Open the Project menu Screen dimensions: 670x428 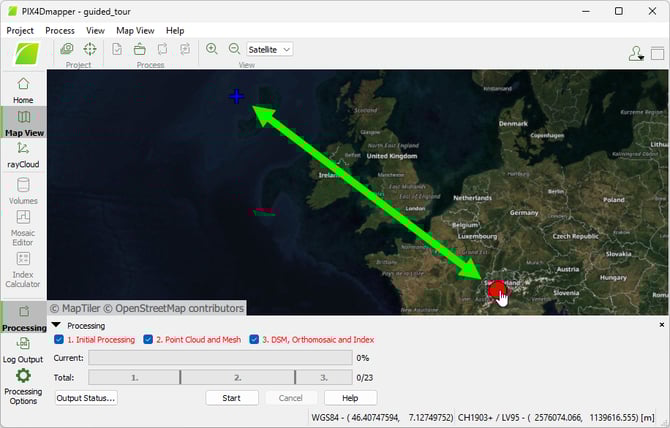click(x=20, y=31)
